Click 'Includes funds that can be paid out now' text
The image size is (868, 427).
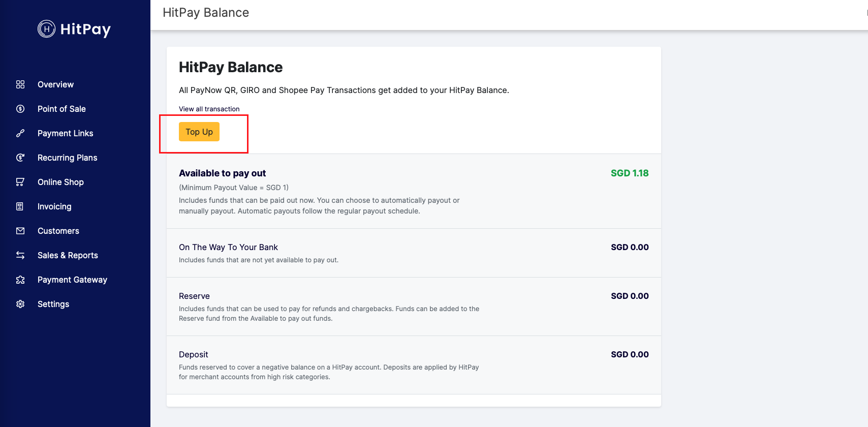[319, 206]
